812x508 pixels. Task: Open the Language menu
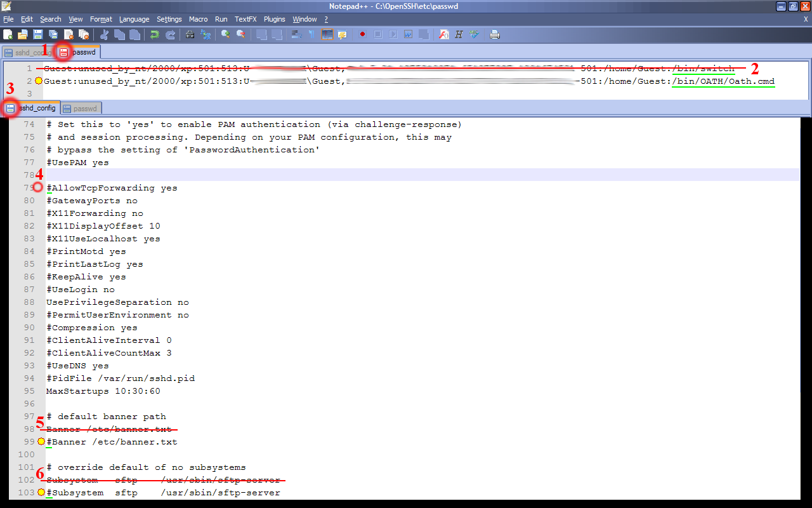click(x=134, y=20)
